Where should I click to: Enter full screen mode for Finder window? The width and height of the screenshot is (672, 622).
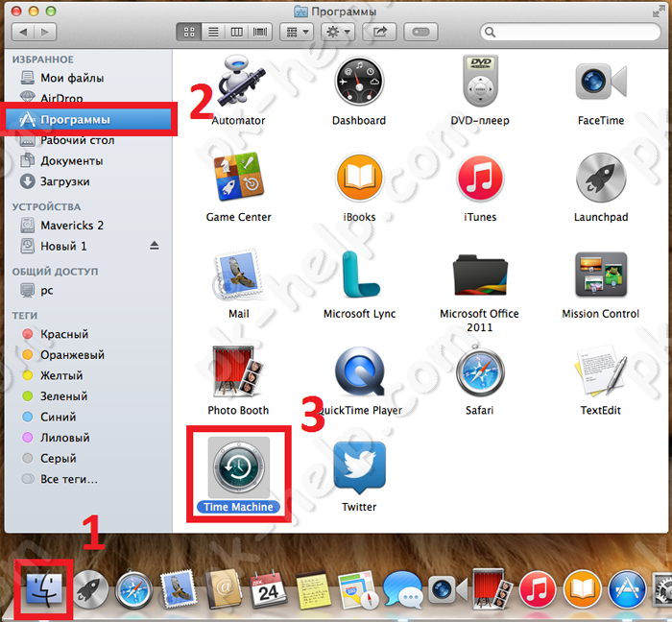tap(658, 12)
